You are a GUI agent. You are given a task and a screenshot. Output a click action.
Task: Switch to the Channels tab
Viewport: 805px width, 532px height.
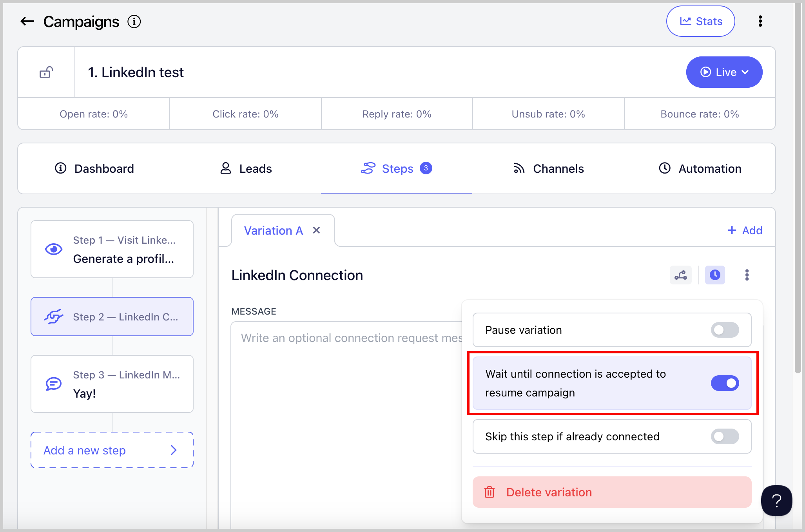pyautogui.click(x=548, y=168)
